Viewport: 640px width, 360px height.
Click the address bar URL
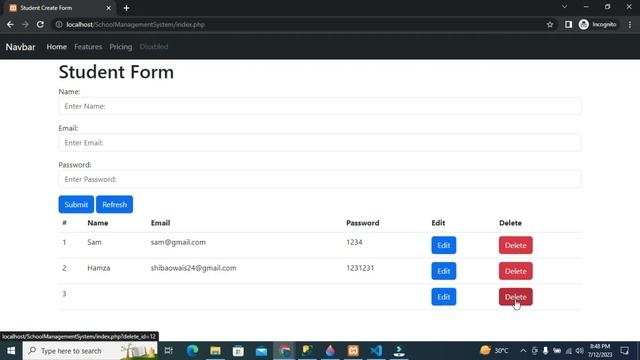(x=136, y=24)
